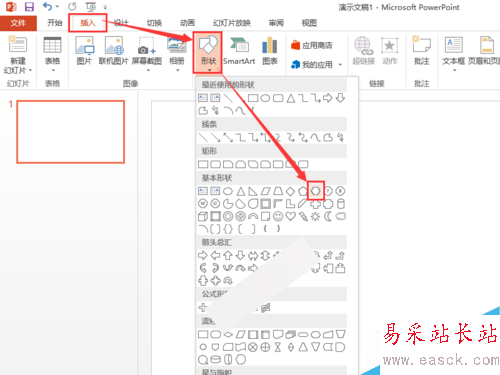Select slide 1 thumbnail in the panel
This screenshot has height=375, width=500.
[x=71, y=132]
